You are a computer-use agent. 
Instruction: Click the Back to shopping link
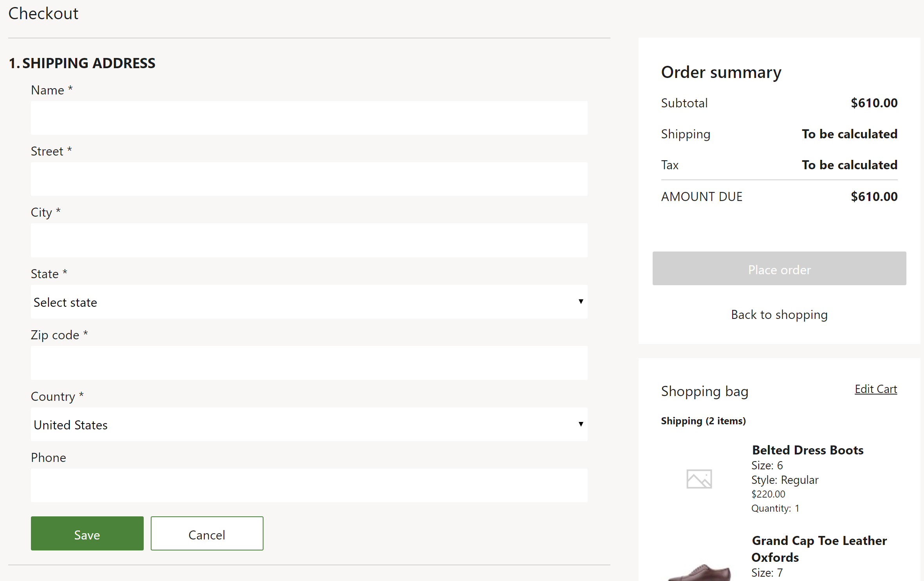[x=779, y=314]
